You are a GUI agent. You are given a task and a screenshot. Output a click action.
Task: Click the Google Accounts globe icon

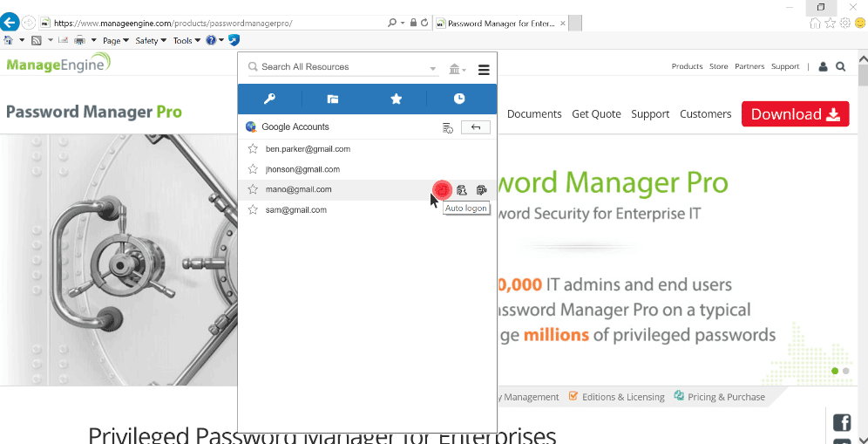click(251, 127)
